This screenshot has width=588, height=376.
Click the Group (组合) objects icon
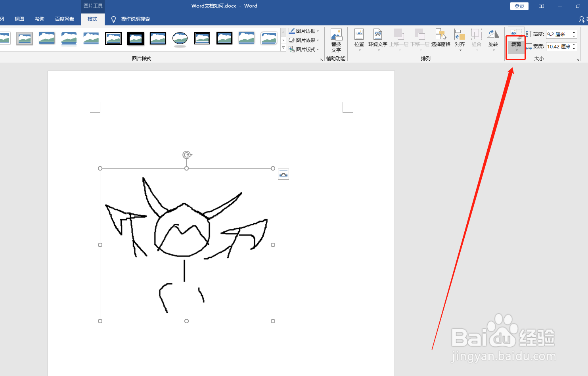click(477, 35)
